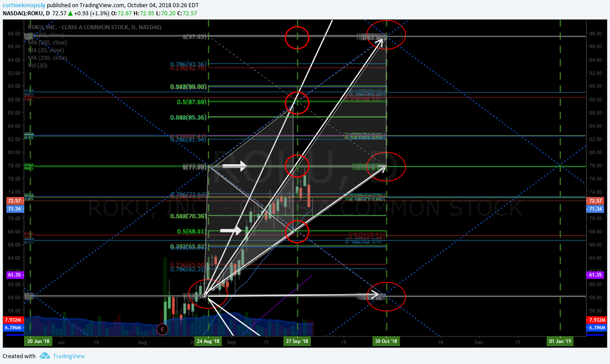This screenshot has height=364, width=610.
Task: Click the 98.00 label on right price axis
Action: tap(595, 33)
